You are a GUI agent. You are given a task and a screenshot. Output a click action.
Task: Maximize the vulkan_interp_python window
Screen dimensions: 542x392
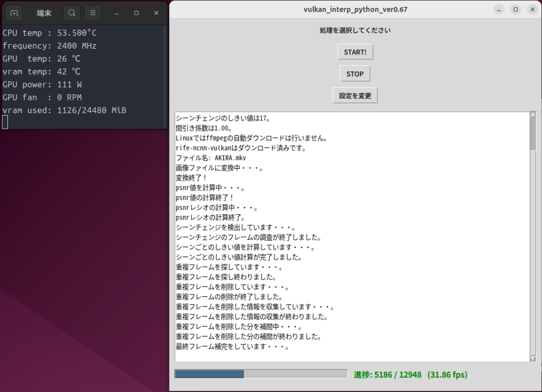(x=515, y=10)
